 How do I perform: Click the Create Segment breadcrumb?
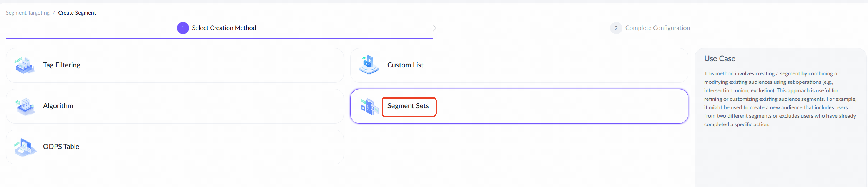[77, 13]
